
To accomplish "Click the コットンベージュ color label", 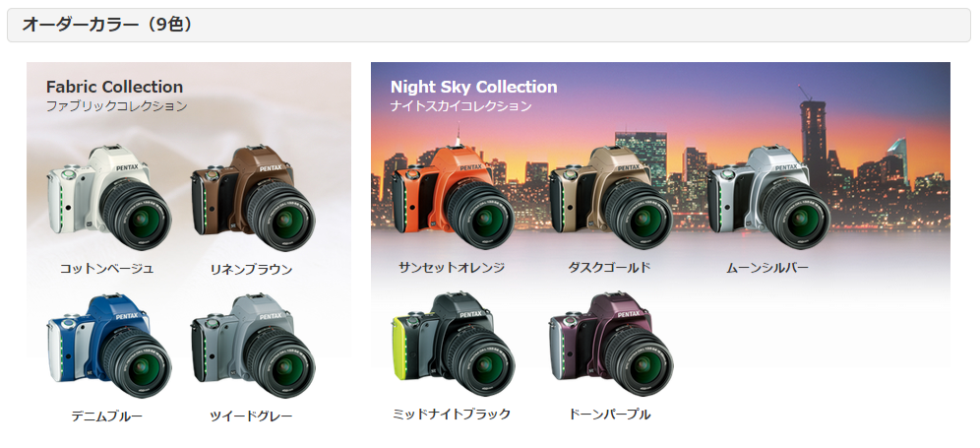I will (106, 269).
